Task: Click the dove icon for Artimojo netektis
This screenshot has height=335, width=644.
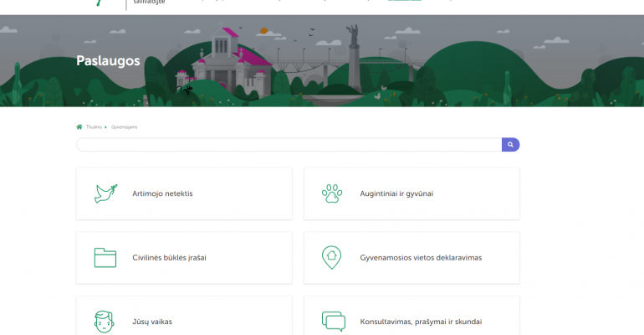Action: click(105, 193)
